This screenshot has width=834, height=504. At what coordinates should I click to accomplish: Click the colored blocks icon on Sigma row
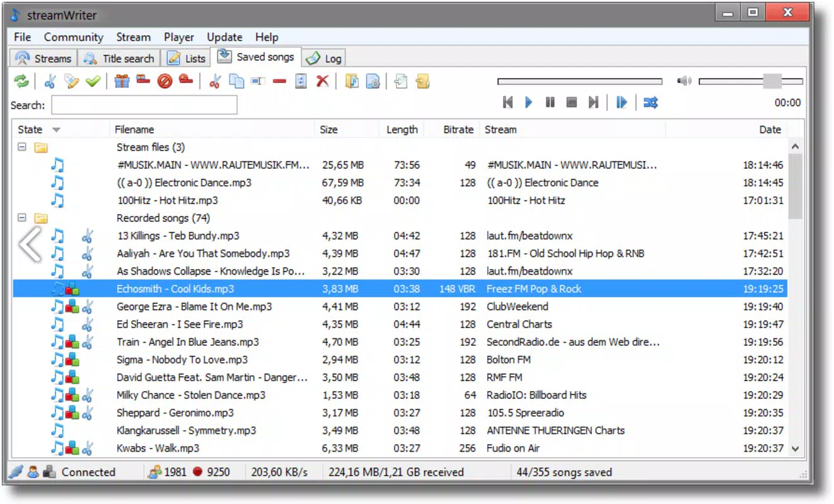[x=72, y=360]
